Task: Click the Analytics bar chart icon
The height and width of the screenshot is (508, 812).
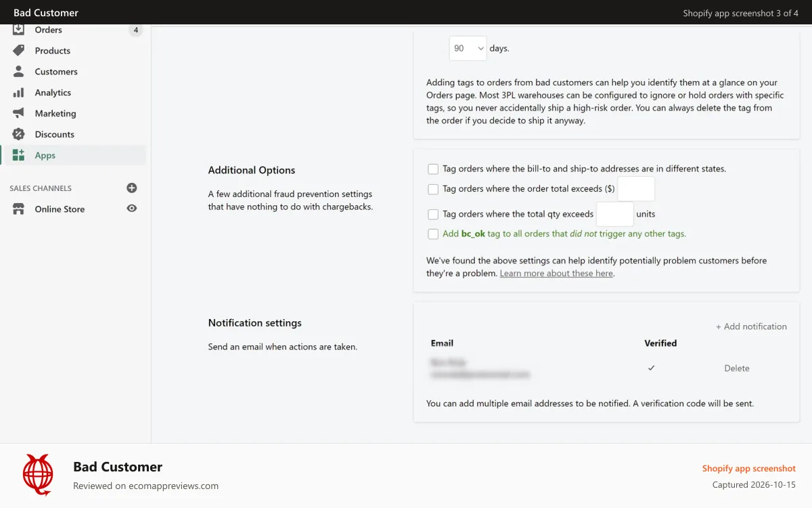Action: point(19,93)
